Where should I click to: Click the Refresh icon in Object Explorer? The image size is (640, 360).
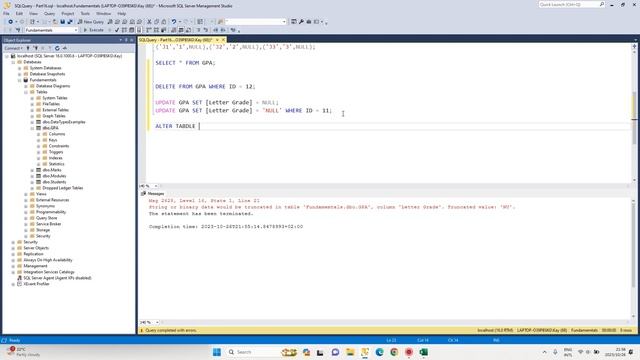(x=57, y=48)
